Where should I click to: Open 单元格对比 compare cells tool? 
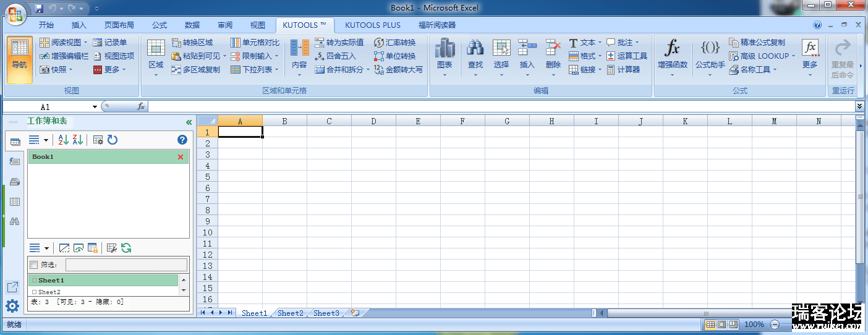pyautogui.click(x=255, y=43)
